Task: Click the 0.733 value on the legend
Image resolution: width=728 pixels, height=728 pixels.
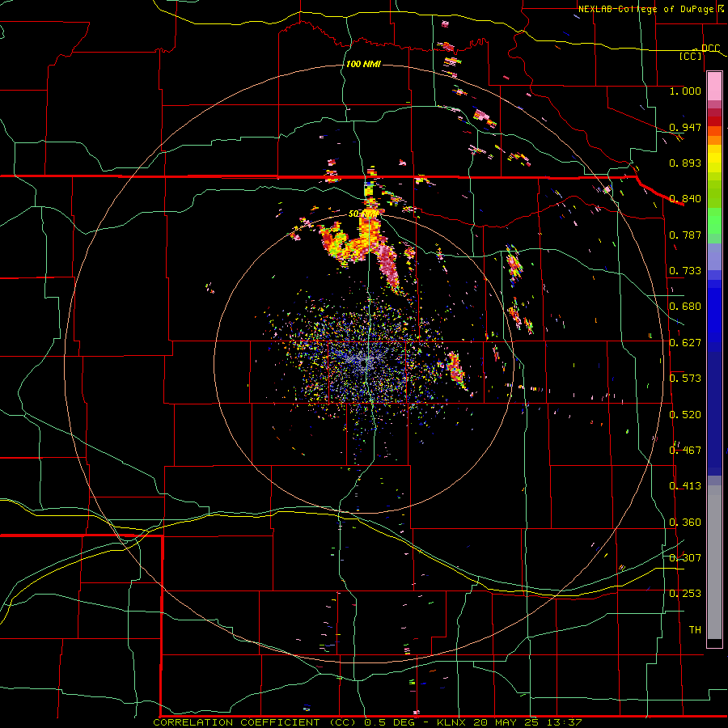Action: (x=685, y=271)
